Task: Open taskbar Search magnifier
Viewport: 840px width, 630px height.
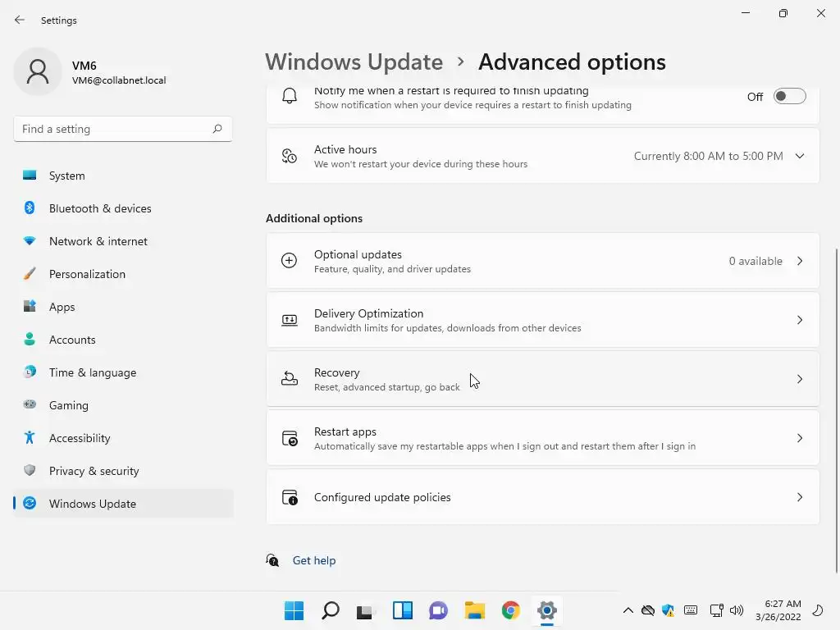Action: point(330,610)
